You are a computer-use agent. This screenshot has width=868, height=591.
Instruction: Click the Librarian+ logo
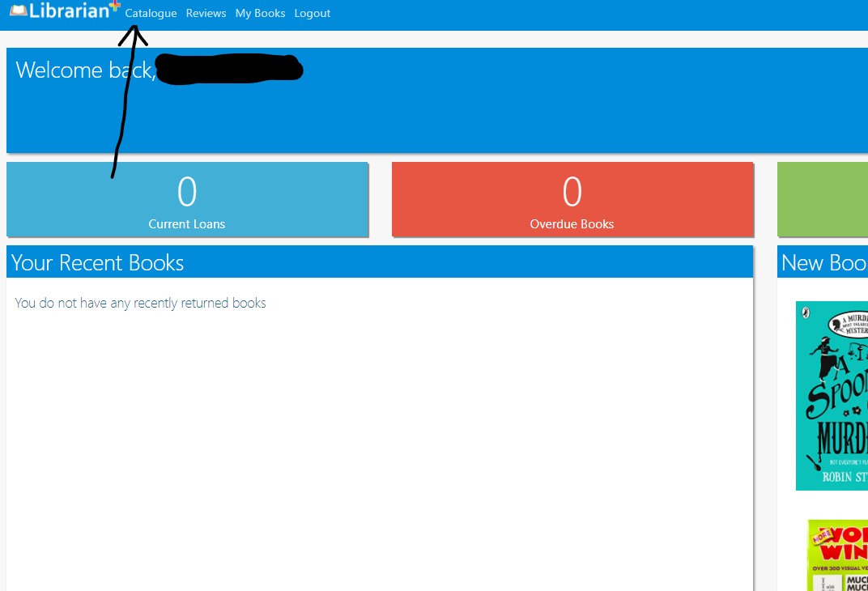(x=65, y=11)
